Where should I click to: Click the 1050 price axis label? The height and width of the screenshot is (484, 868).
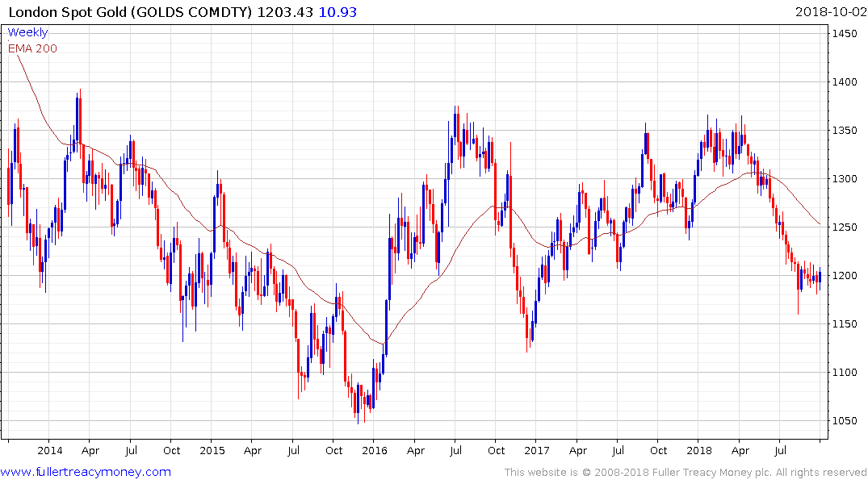coord(845,421)
